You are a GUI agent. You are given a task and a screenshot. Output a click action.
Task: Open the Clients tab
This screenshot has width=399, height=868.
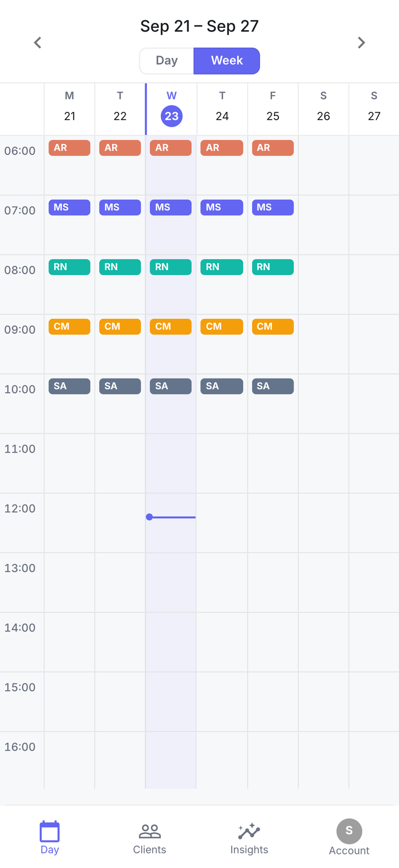tap(149, 839)
